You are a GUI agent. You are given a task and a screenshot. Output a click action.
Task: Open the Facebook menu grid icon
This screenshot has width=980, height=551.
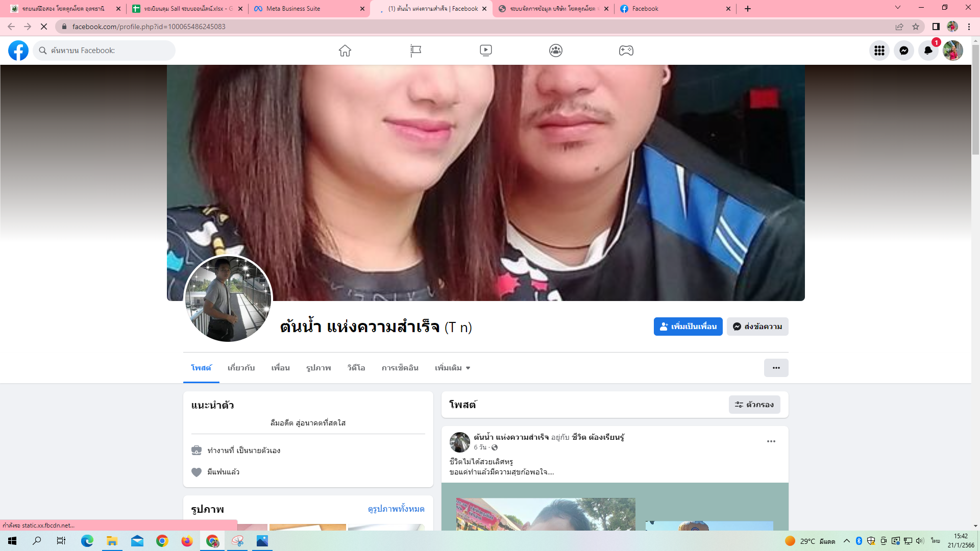coord(879,51)
